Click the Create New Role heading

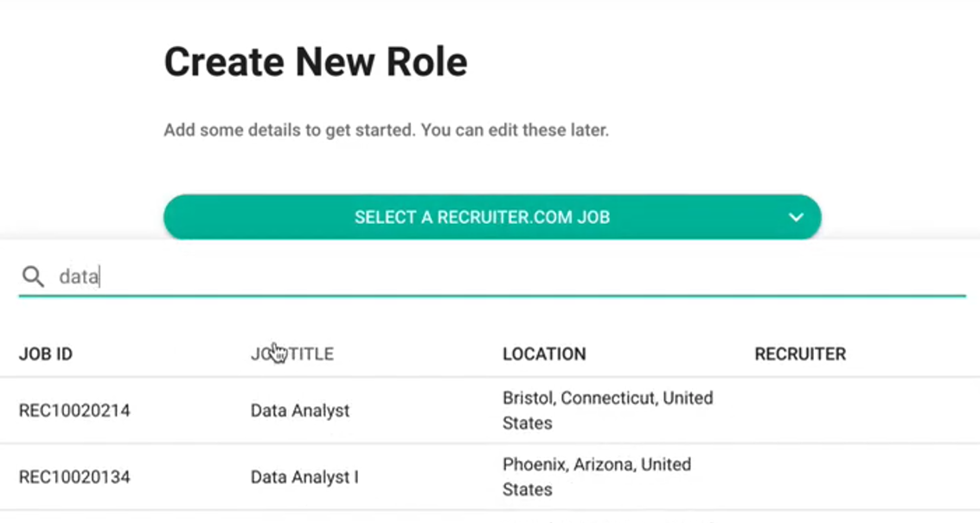316,62
